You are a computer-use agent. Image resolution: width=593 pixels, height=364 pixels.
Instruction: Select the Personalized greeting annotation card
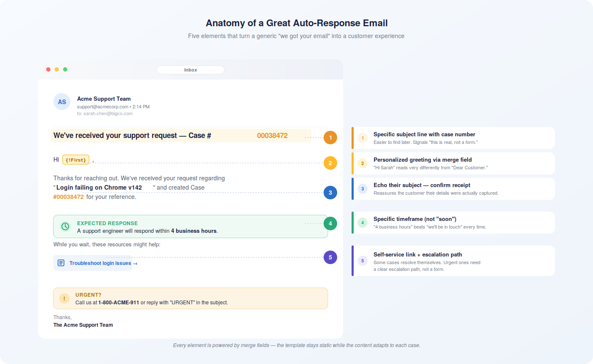coord(453,163)
